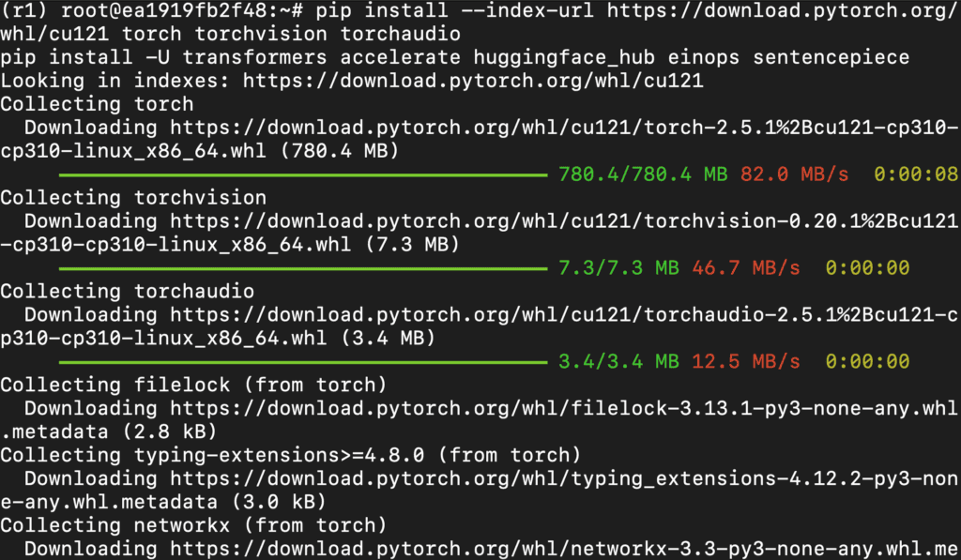Click the "82.0 MB/s" speed value
This screenshot has width=961, height=560.
click(794, 174)
